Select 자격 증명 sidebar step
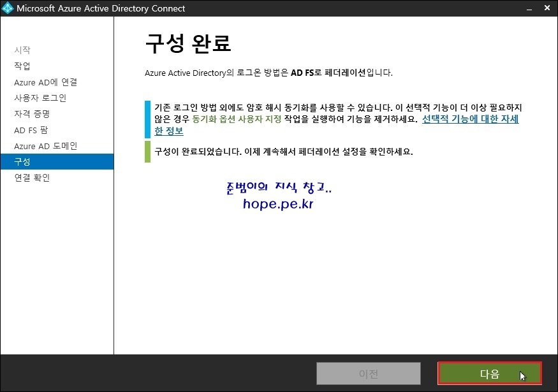The height and width of the screenshot is (392, 558). coord(32,114)
